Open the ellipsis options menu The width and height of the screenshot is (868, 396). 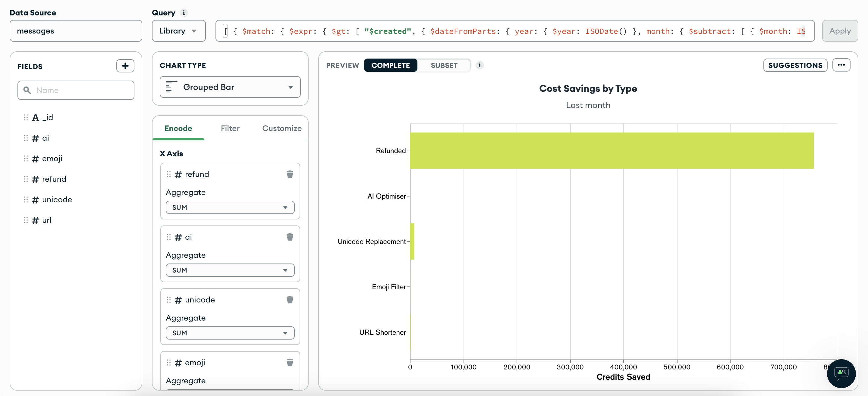pyautogui.click(x=841, y=65)
